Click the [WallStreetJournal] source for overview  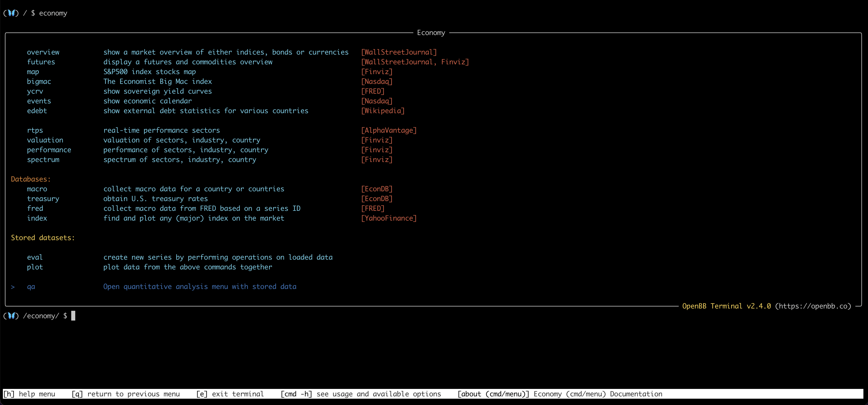pos(399,52)
